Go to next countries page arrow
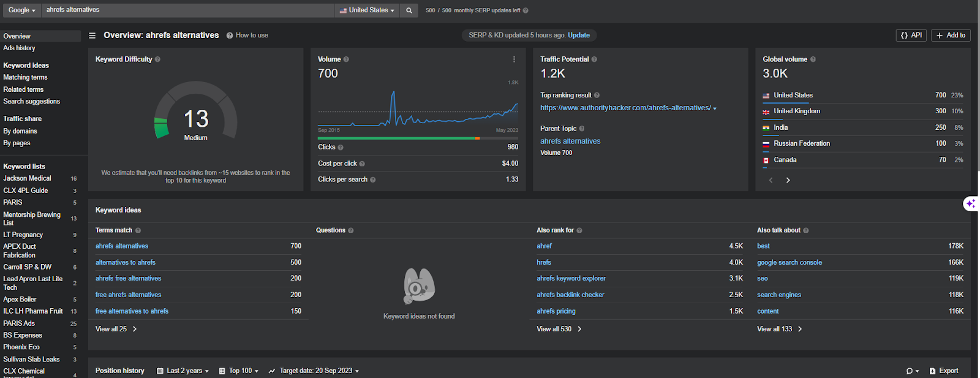The image size is (980, 378). [788, 180]
